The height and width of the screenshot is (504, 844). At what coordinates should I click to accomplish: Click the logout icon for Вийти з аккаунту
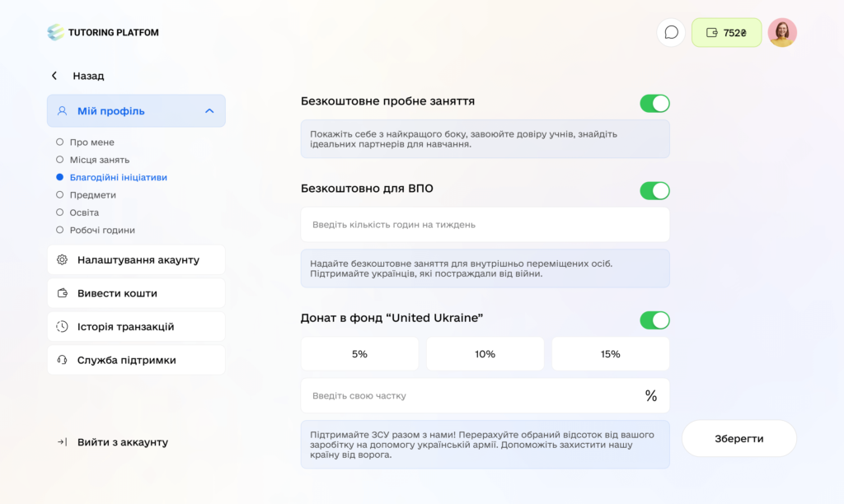coord(62,442)
